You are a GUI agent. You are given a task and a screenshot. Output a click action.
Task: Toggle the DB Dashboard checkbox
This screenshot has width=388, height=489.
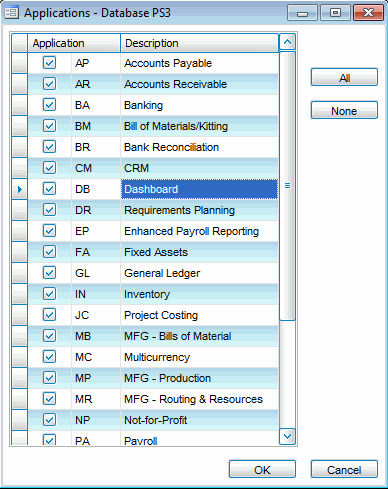pos(49,189)
